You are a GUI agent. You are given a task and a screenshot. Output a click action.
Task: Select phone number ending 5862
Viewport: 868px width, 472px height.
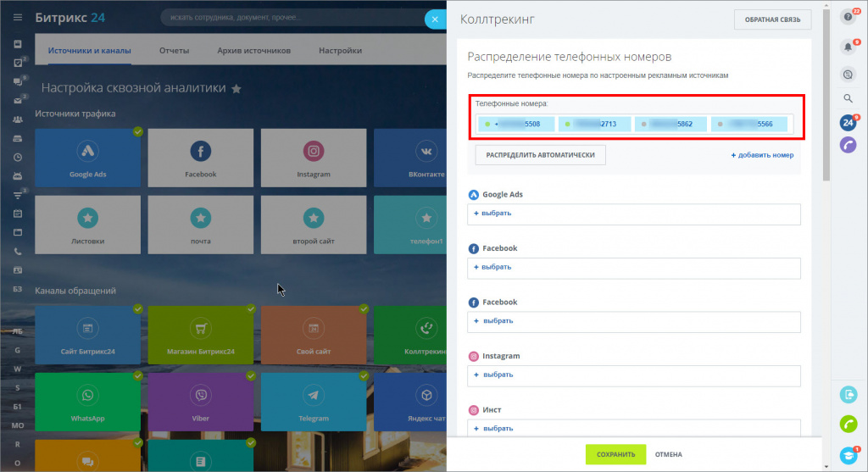[x=671, y=124]
